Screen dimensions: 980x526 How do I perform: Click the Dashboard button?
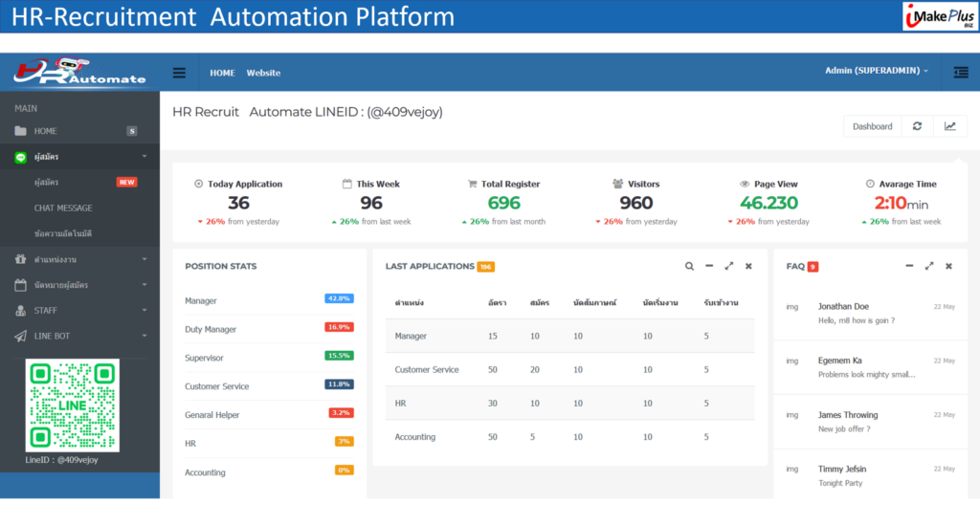[x=873, y=126]
